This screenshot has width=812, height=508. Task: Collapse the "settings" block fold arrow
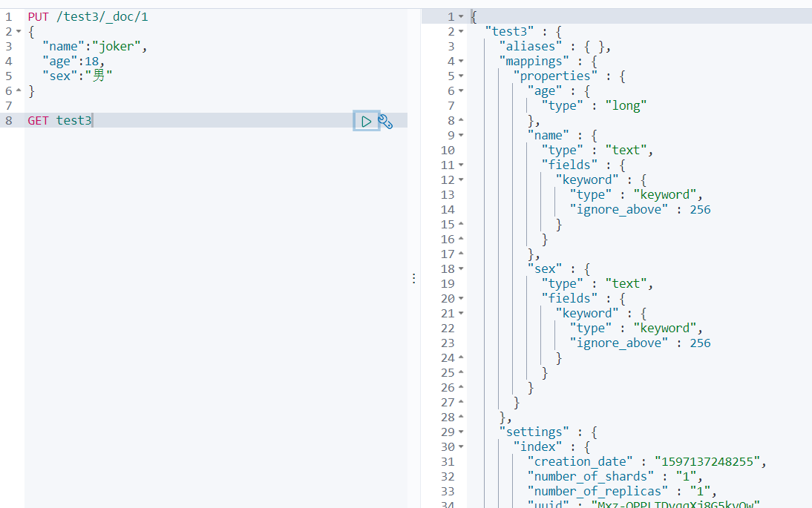[461, 432]
